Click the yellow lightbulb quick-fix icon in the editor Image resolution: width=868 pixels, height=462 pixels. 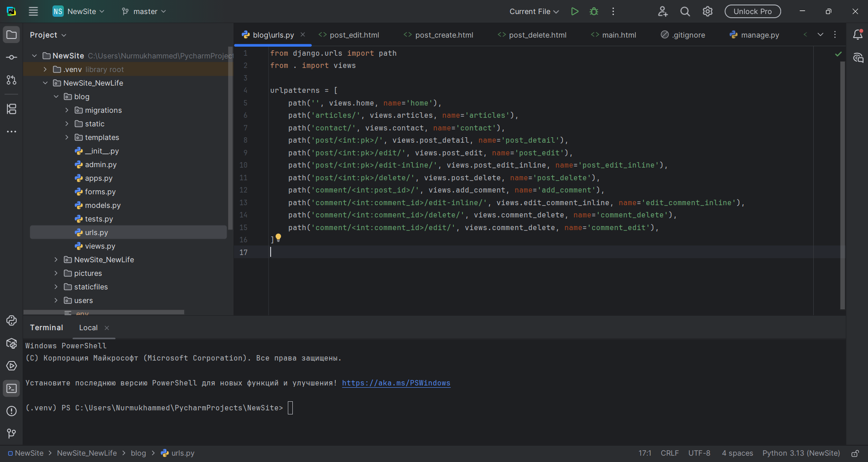[278, 237]
